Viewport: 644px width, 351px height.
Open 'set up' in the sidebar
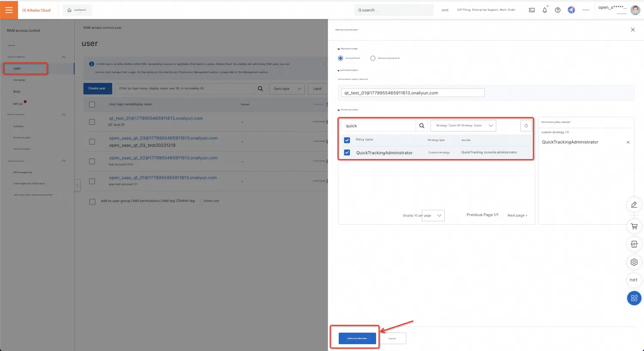[18, 104]
